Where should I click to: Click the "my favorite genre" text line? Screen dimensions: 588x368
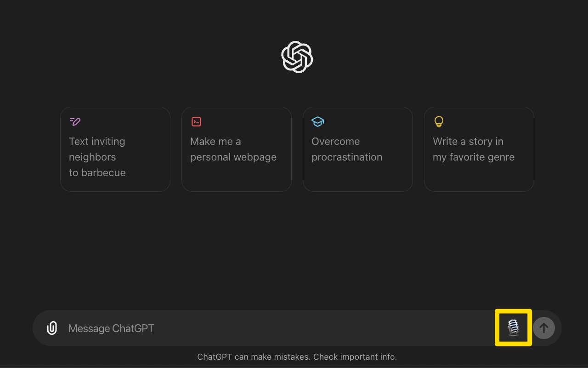tap(474, 157)
